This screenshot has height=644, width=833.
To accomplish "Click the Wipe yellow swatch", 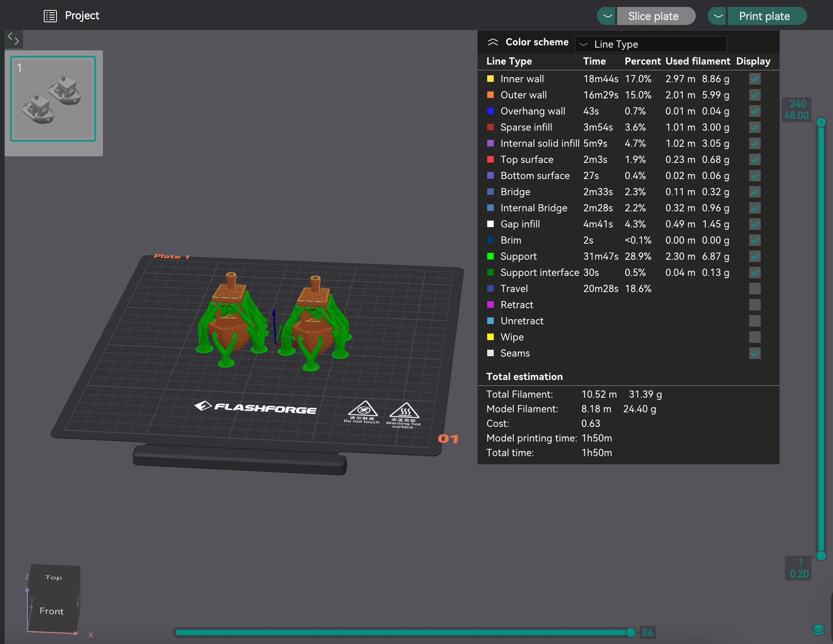I will click(491, 337).
